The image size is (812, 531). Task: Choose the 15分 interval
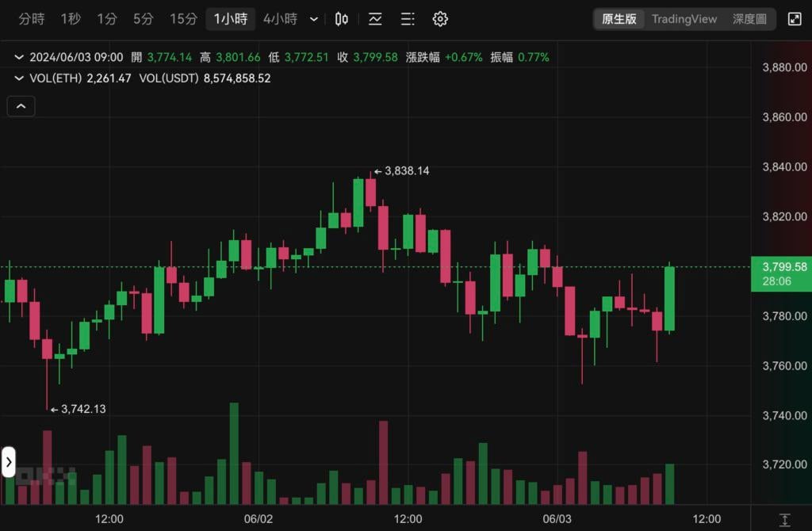point(183,19)
